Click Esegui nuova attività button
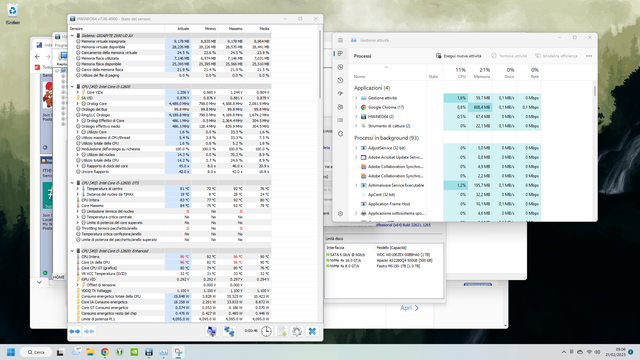The height and width of the screenshot is (360, 640). click(458, 56)
